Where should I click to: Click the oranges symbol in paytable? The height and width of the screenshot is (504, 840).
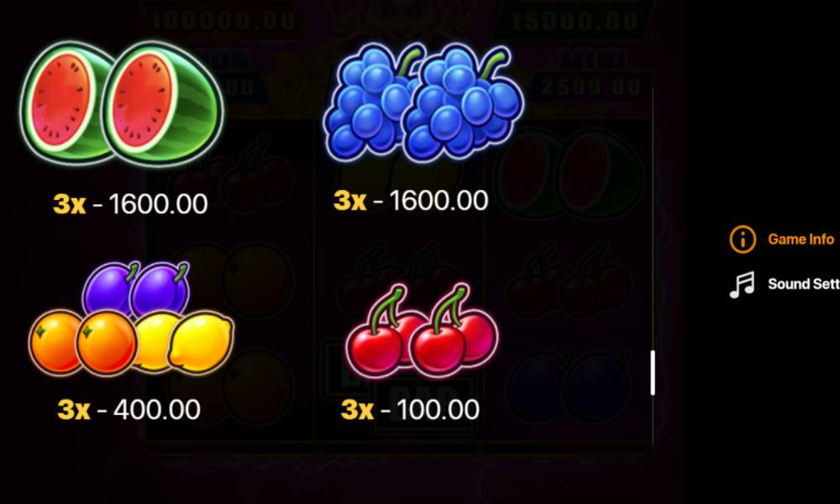[82, 342]
